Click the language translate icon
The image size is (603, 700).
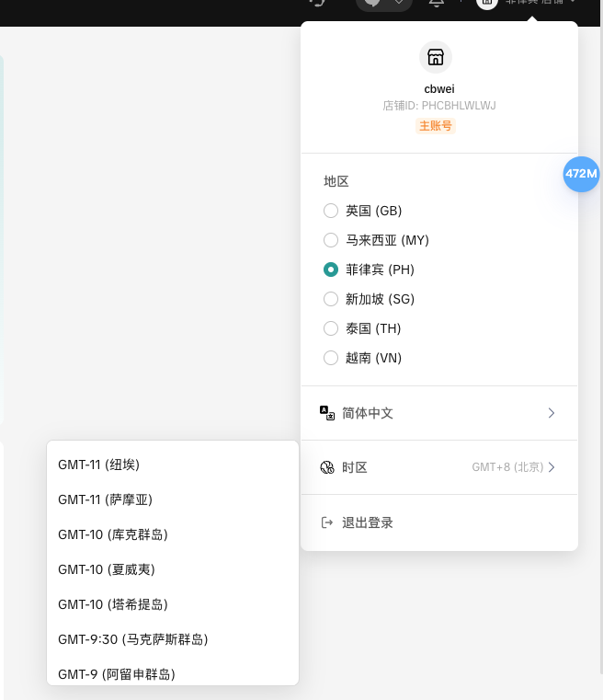(327, 413)
